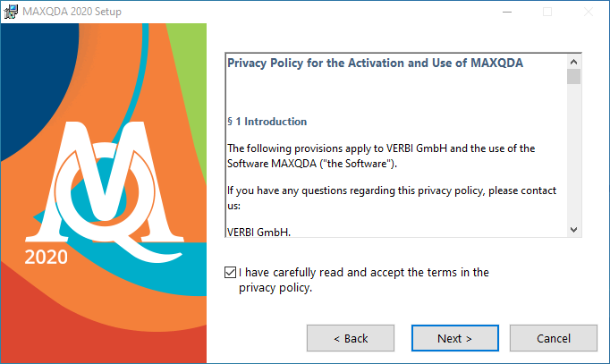Viewport: 610px width, 364px height.
Task: Click the '§ 1 Introduction' section heading
Action: pyautogui.click(x=267, y=122)
